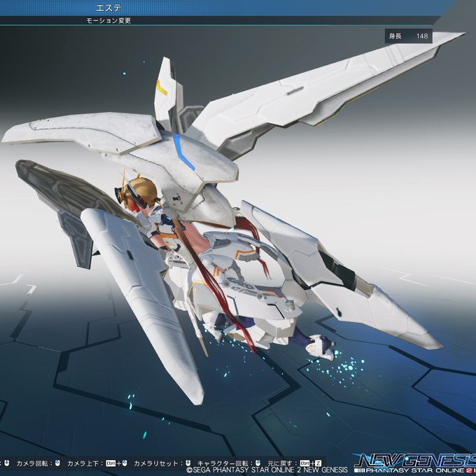Image resolution: width=476 pixels, height=476 pixels.
Task: Click the 元に戻す undo label
Action: click(x=279, y=463)
